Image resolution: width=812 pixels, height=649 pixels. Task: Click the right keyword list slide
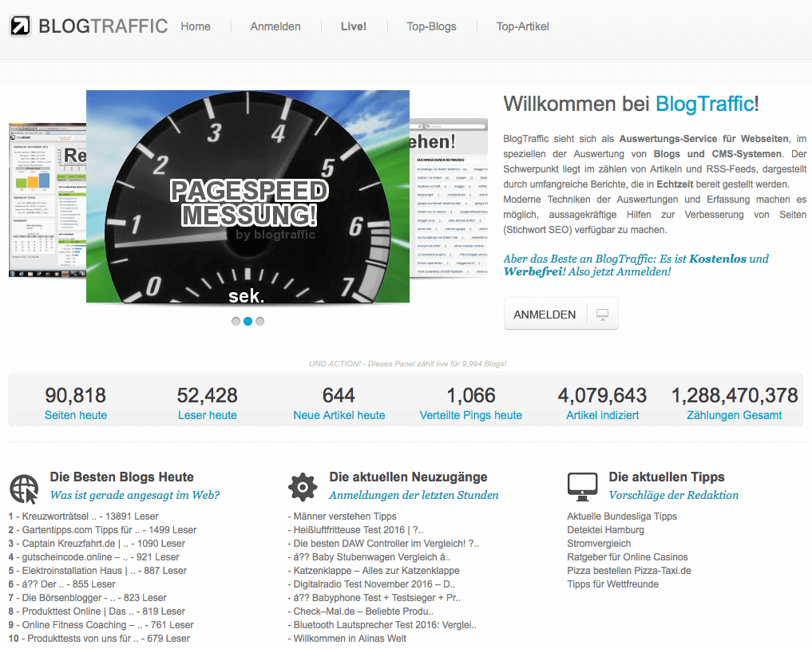(x=449, y=198)
